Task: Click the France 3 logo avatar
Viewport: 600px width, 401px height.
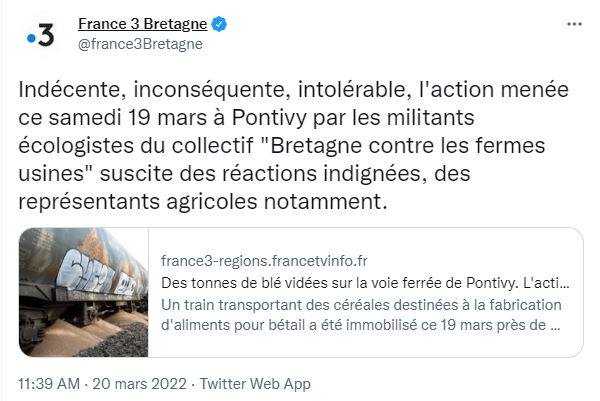Action: 41,35
